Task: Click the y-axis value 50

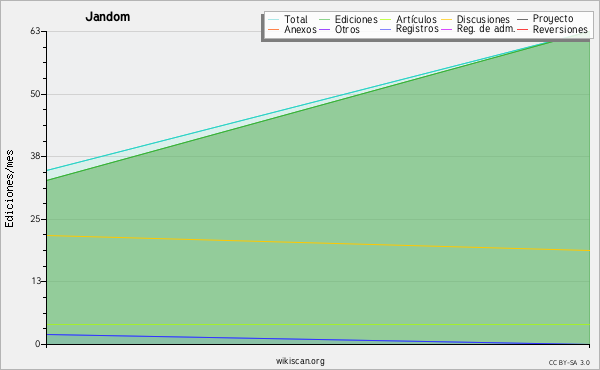Action: click(35, 94)
